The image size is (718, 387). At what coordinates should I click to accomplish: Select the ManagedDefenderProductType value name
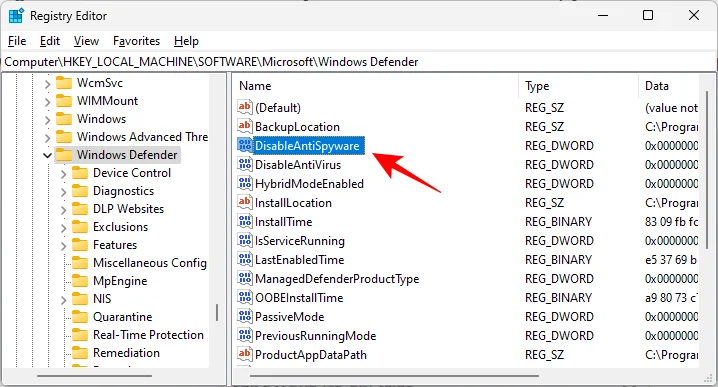(x=337, y=279)
